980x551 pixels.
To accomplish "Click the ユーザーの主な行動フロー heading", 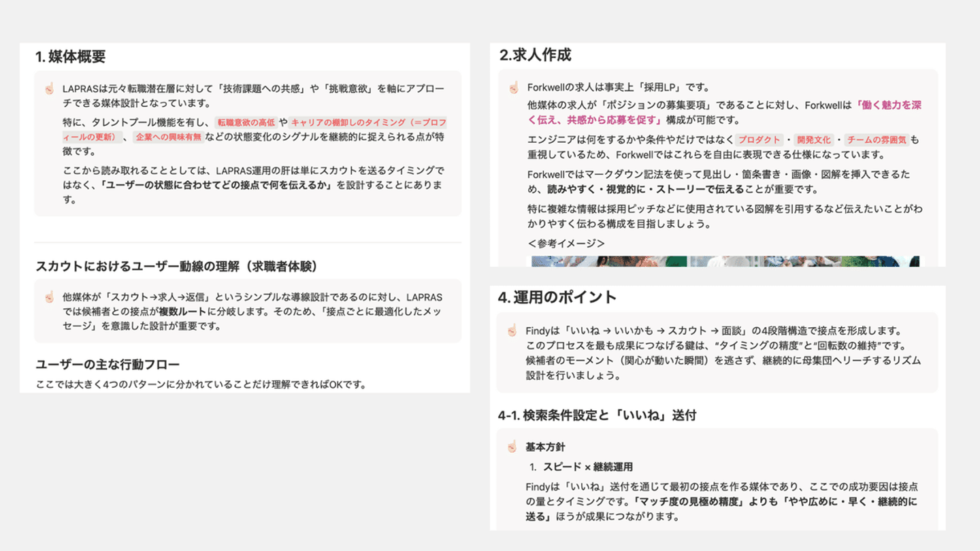I will (108, 365).
